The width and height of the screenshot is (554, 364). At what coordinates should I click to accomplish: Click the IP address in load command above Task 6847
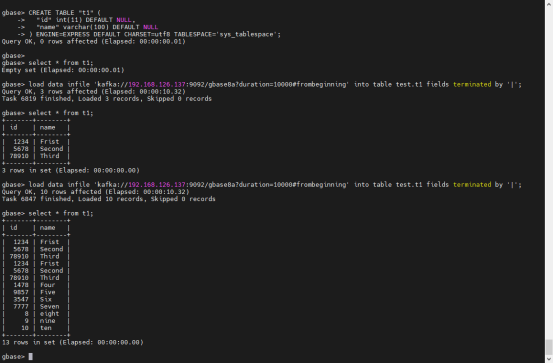click(x=157, y=185)
